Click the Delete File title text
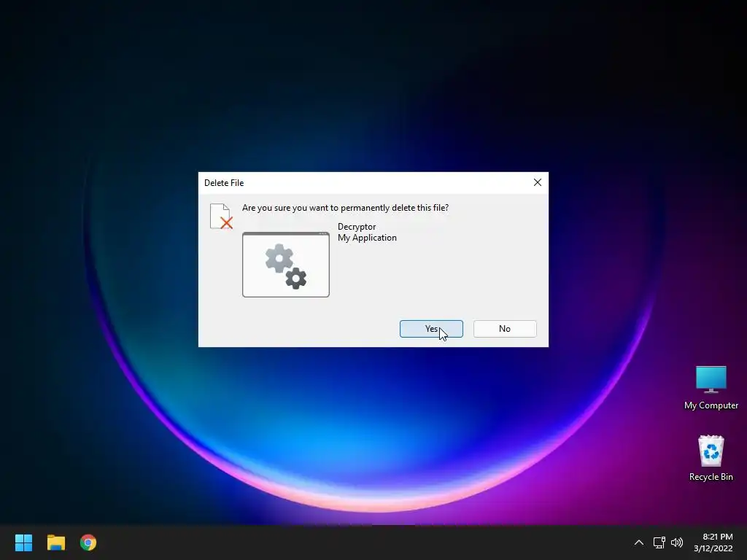The width and height of the screenshot is (747, 560). click(224, 183)
